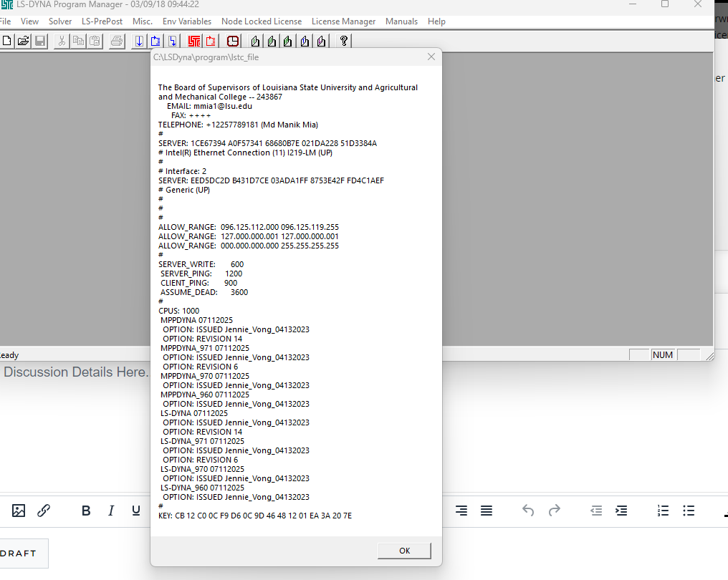This screenshot has width=728, height=580.
Task: Toggle numbered list in the discussion editor
Action: [663, 511]
